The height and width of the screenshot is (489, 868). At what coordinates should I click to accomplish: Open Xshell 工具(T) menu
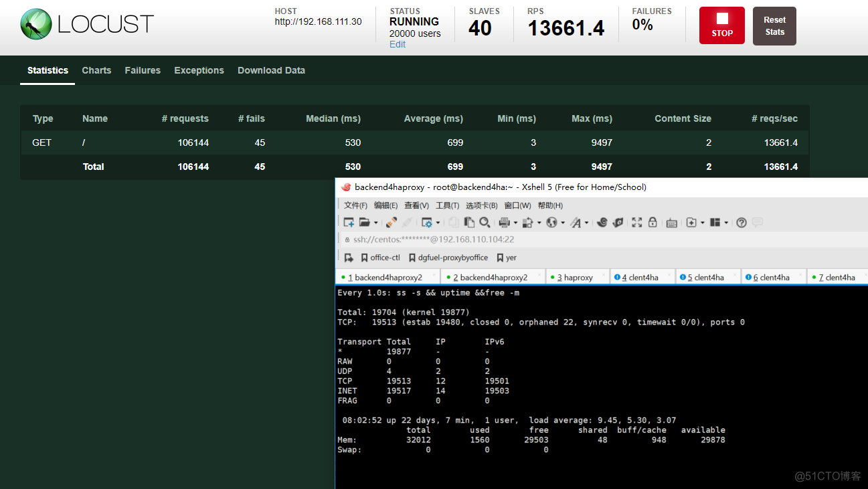click(447, 205)
